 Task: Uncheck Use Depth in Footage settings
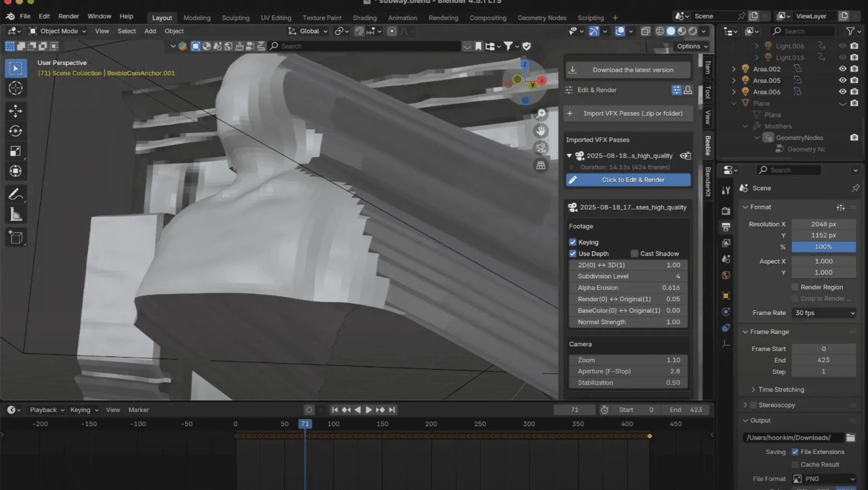click(x=573, y=253)
